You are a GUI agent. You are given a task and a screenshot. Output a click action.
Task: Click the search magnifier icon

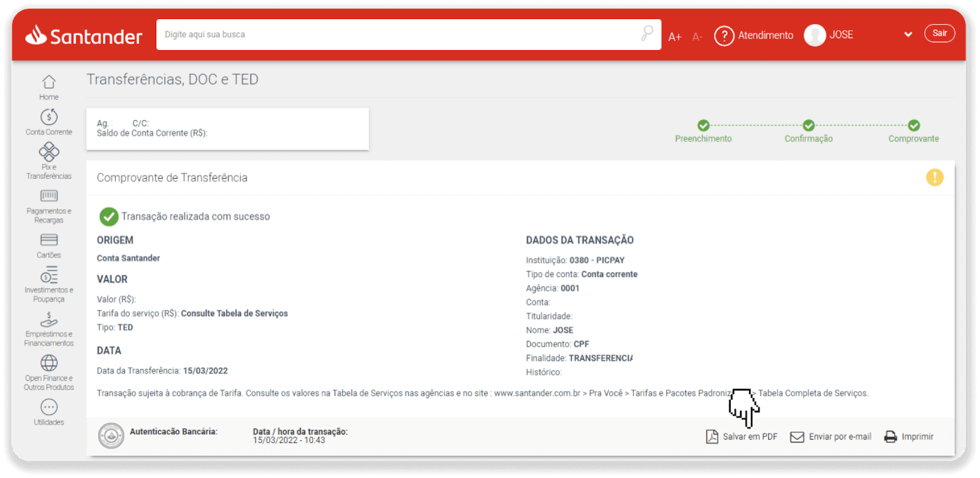647,34
